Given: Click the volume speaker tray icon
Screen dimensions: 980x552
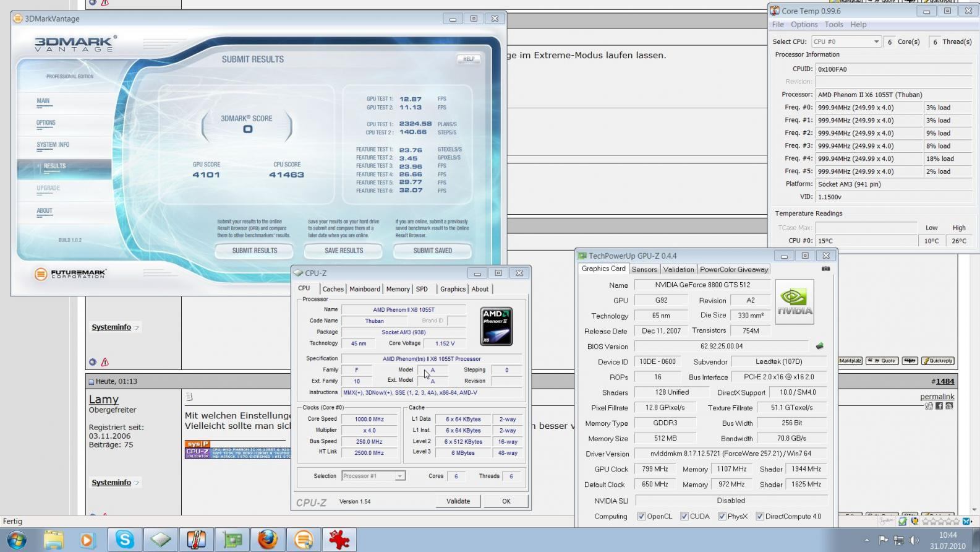Looking at the screenshot, I should tap(915, 540).
